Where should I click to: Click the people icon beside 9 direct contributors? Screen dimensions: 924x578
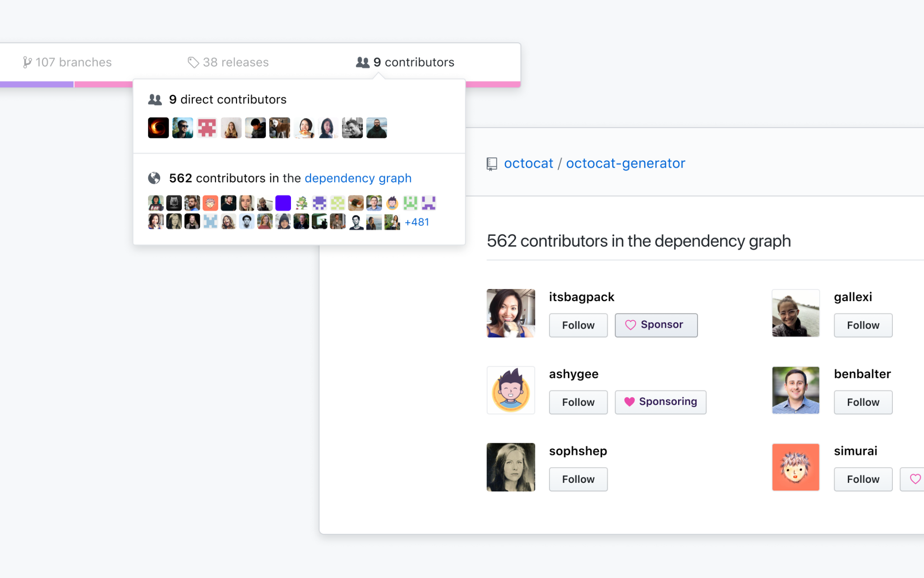click(155, 99)
